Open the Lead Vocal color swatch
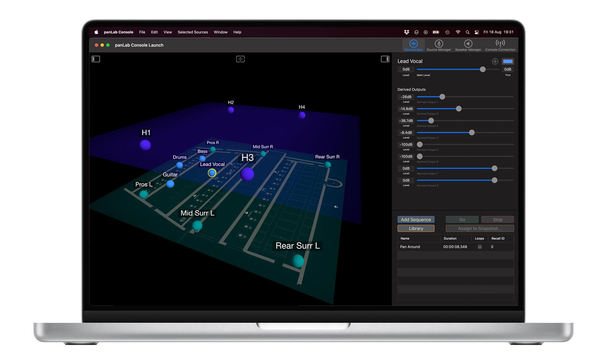607x364 pixels. pyautogui.click(x=508, y=61)
